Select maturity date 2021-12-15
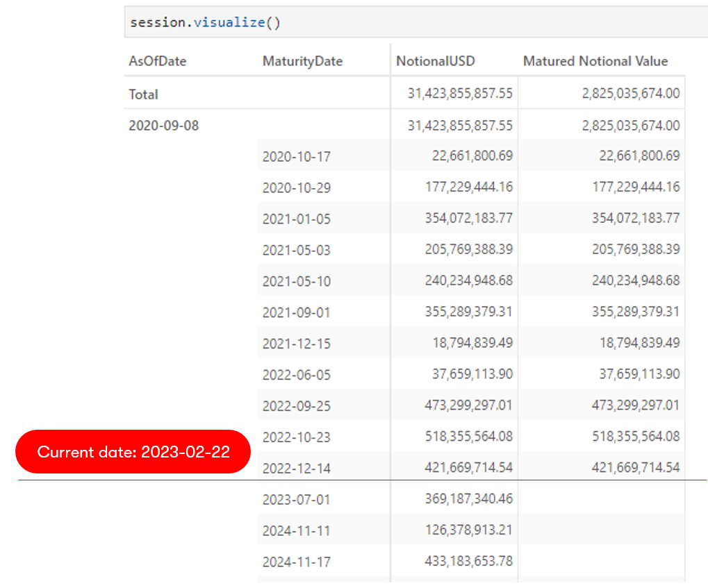Screen dimensions: 708x588 [297, 344]
